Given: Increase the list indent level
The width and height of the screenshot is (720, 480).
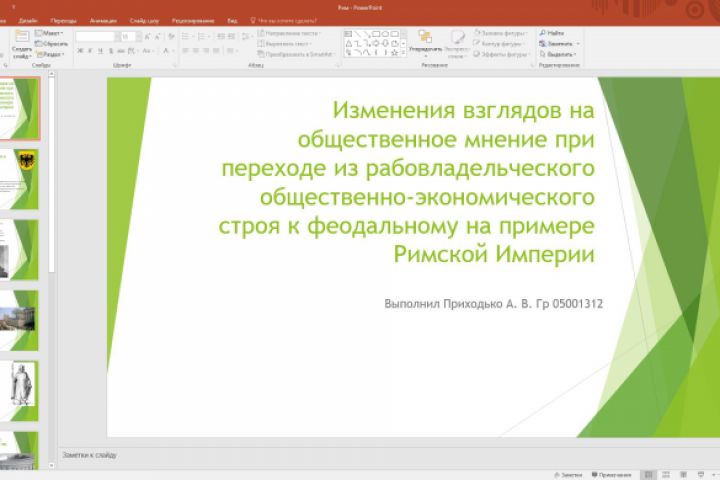Looking at the screenshot, I should point(231,37).
